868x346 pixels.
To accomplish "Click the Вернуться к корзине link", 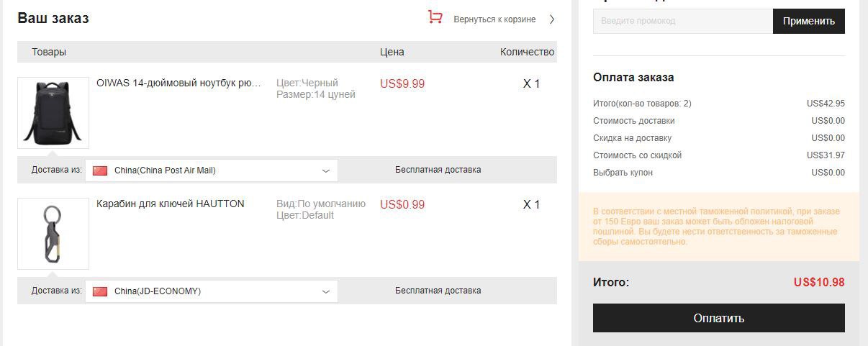I will pyautogui.click(x=494, y=19).
